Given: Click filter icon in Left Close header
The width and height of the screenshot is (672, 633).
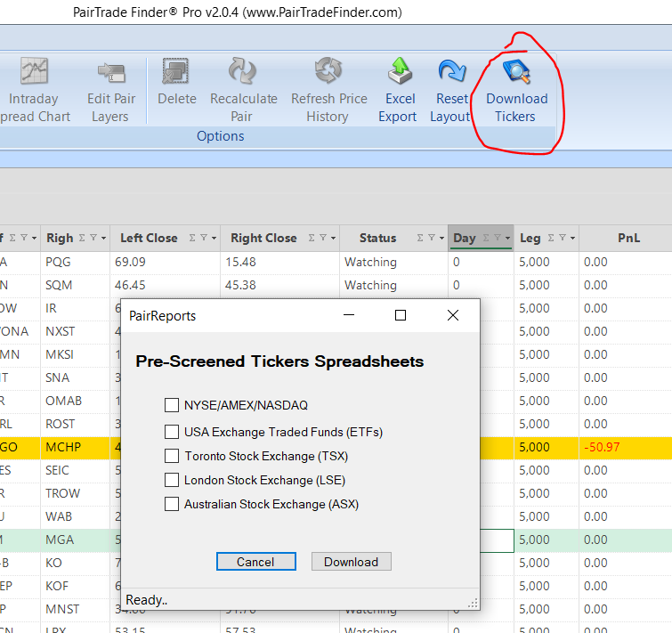Looking at the screenshot, I should point(204,238).
